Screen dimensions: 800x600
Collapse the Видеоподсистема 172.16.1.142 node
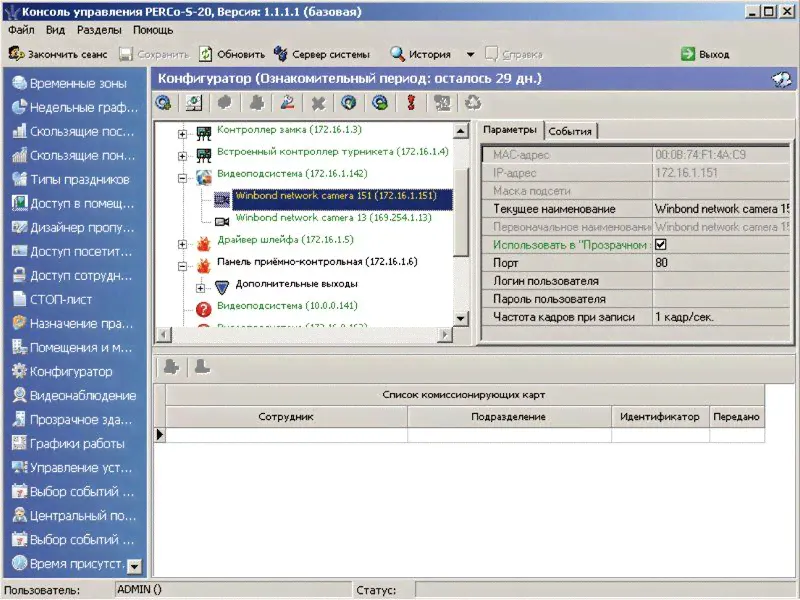tap(182, 176)
